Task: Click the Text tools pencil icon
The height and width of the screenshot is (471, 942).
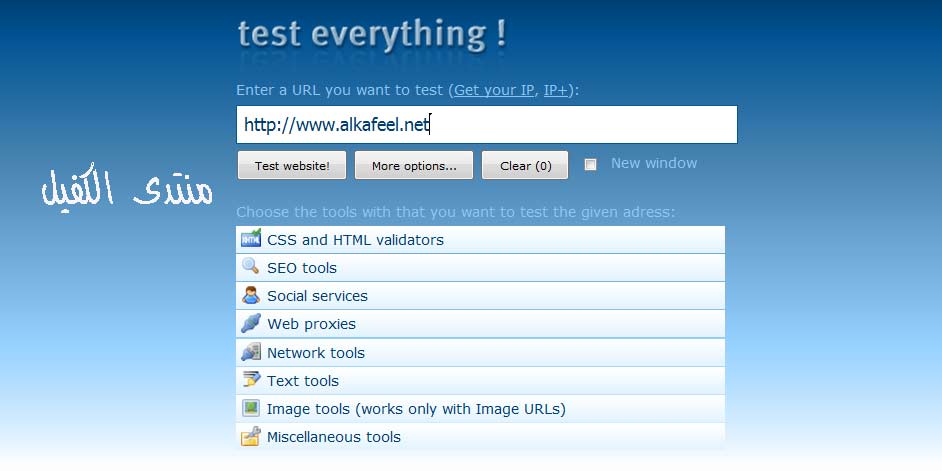Action: (x=250, y=381)
